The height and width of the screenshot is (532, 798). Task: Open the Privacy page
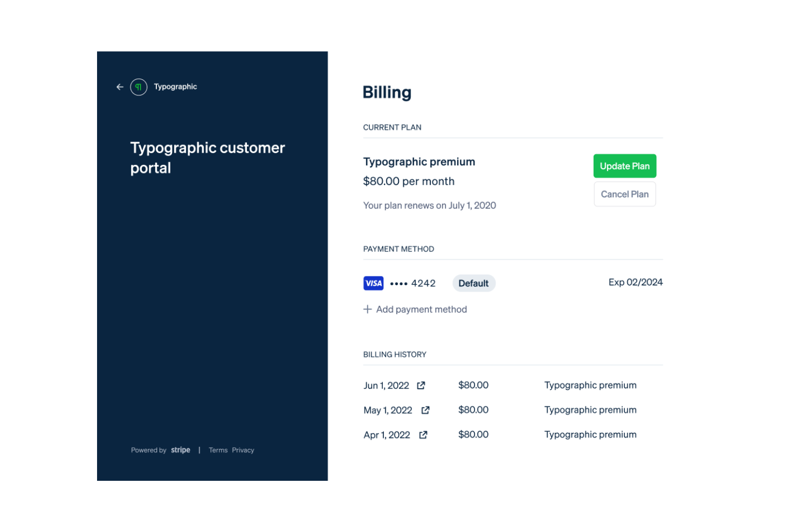243,450
